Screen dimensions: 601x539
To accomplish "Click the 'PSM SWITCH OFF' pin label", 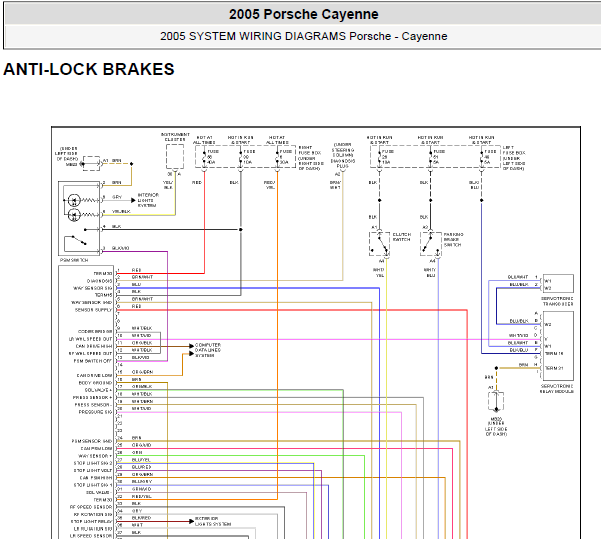I will (93, 361).
